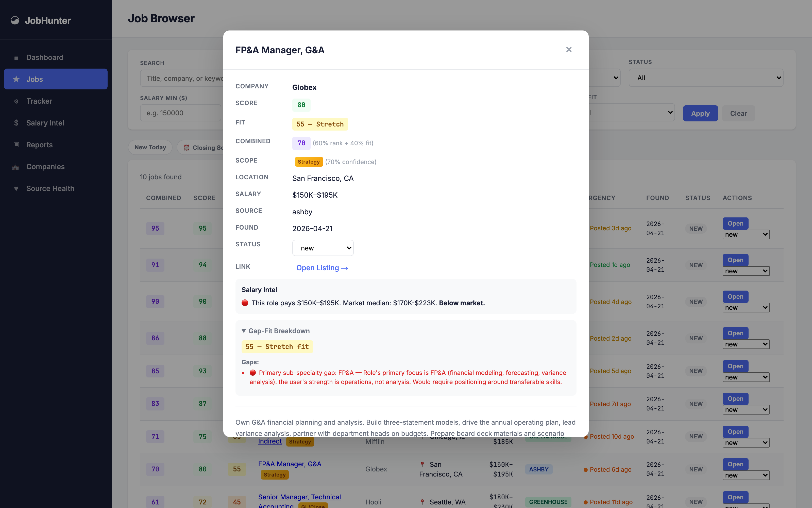
Task: Change status for the Posted 4d ago row
Action: 746,308
